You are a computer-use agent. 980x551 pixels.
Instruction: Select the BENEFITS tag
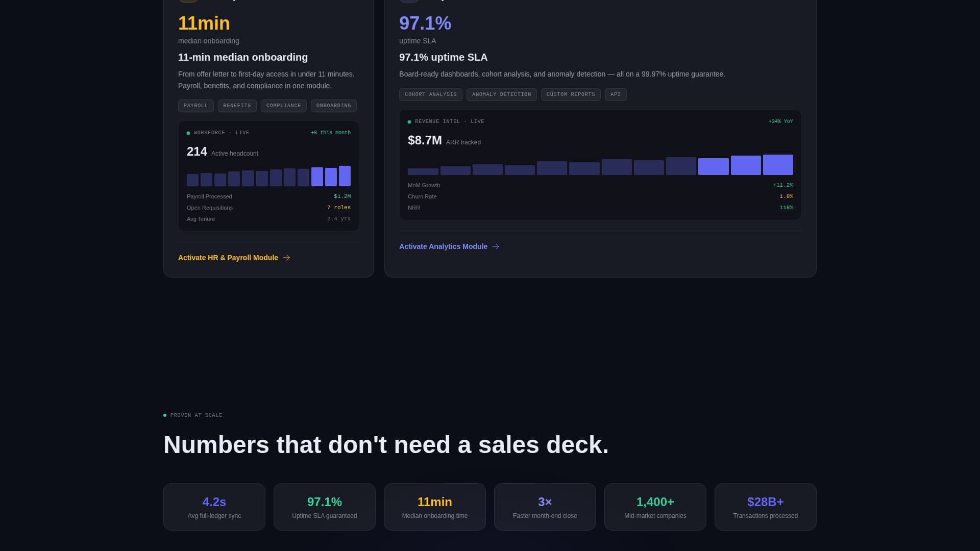237,106
